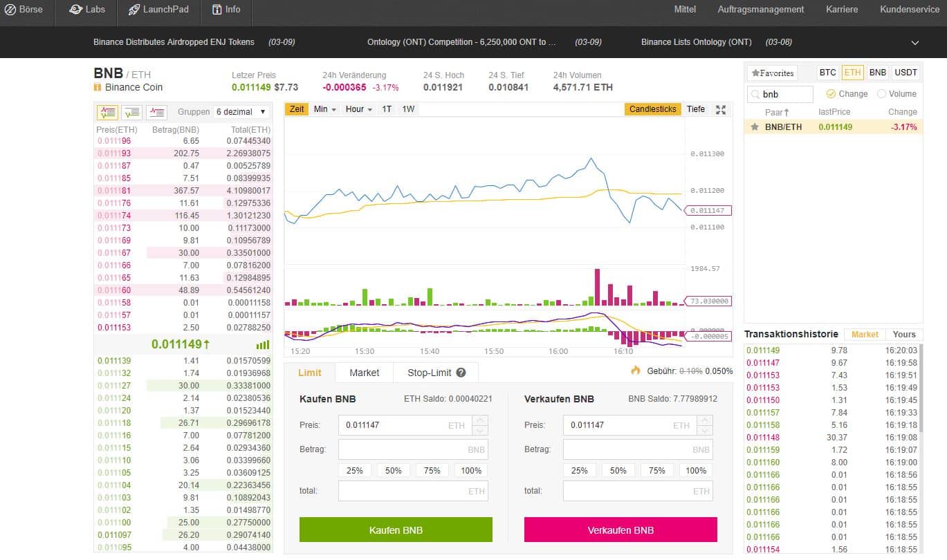Click the search magnifier icon in the pair search
Viewport: 947px width, 560px height.
(x=755, y=94)
